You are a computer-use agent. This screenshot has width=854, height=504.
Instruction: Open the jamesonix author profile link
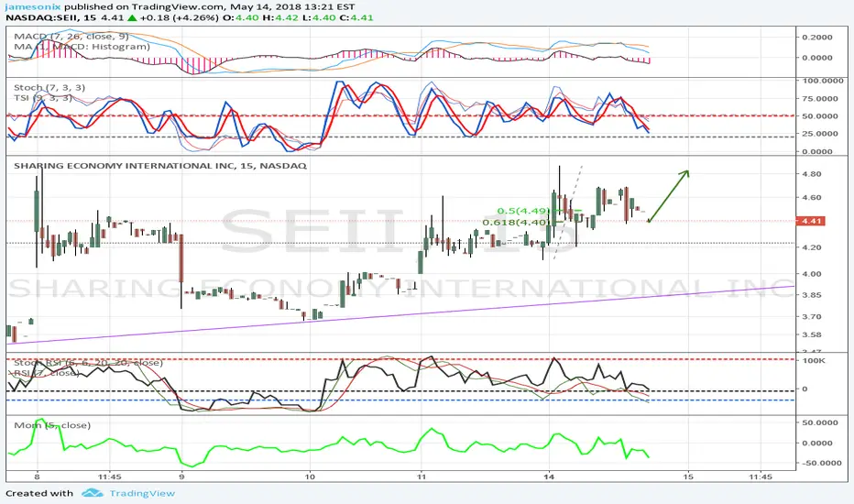(33, 7)
